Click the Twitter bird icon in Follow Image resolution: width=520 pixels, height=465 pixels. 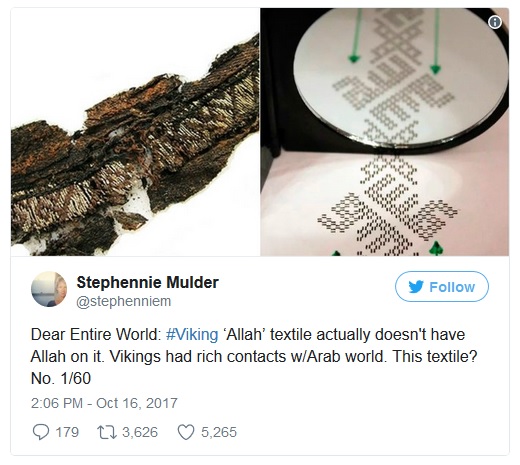[x=416, y=287]
